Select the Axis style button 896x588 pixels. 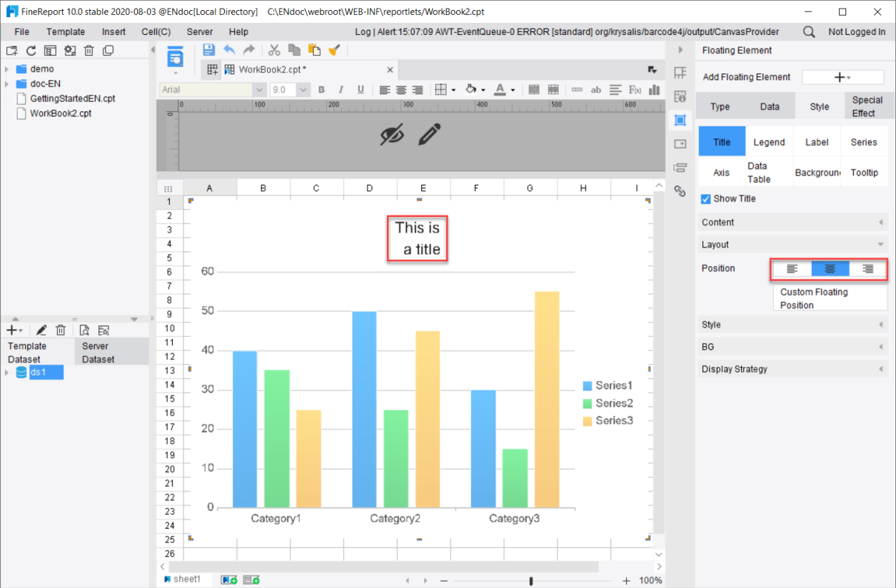point(722,173)
